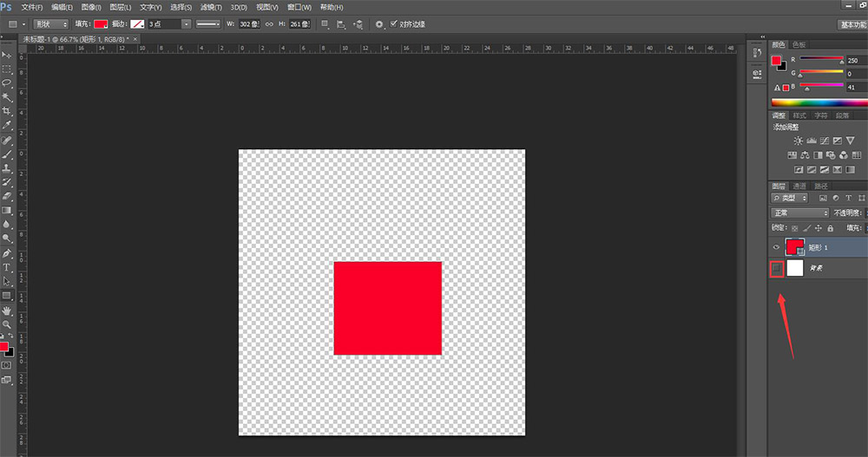Select the Lasso tool in the toolbox

[x=7, y=83]
